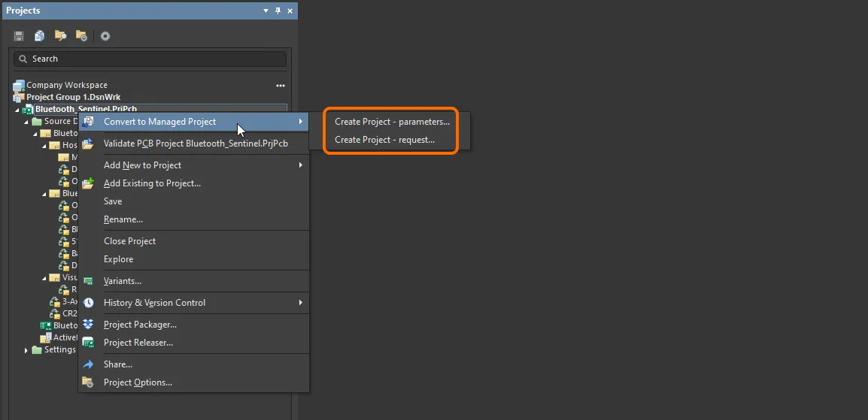Select the Bluetooth_Sentinel.PrjPcb project name
The width and height of the screenshot is (868, 420).
coord(86,110)
